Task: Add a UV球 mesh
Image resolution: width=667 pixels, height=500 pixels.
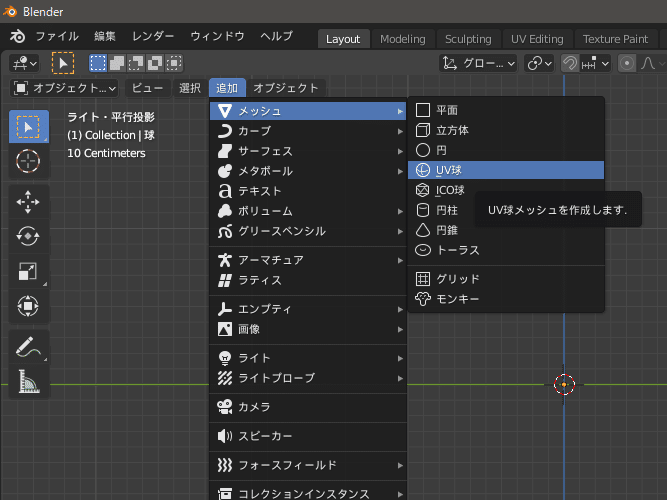Action: tap(506, 170)
